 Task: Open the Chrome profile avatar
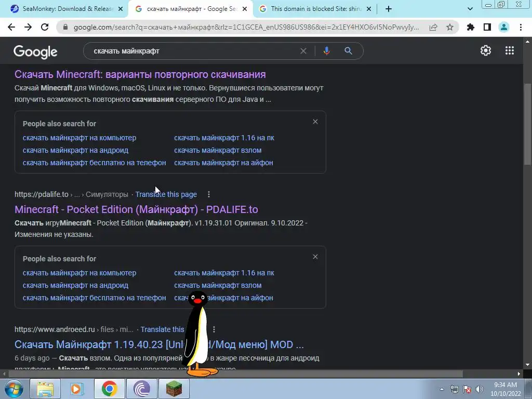[504, 27]
